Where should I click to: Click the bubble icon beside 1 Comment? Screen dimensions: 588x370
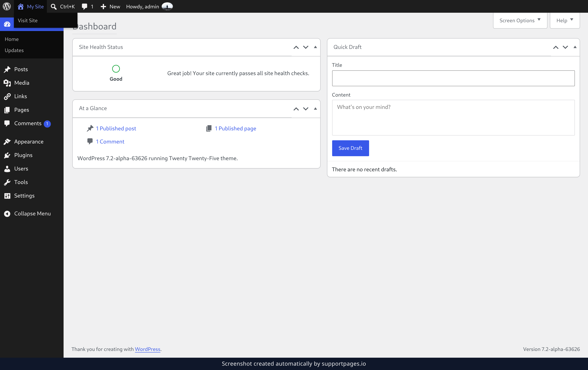90,141
